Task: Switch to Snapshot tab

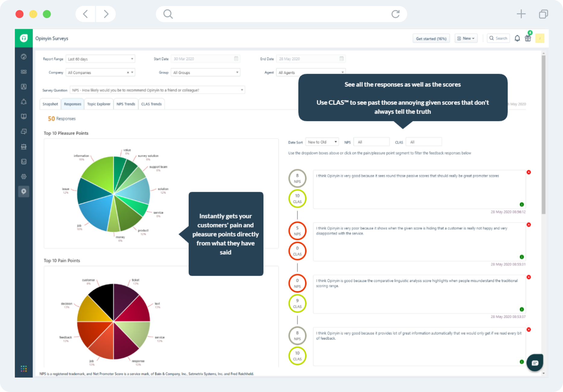Action: tap(50, 104)
